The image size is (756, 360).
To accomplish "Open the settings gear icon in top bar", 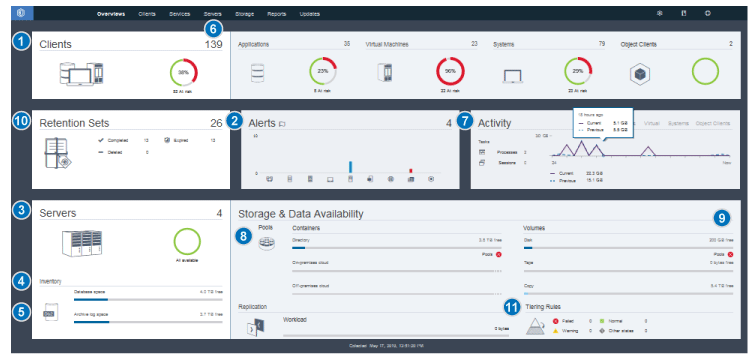I will [660, 13].
